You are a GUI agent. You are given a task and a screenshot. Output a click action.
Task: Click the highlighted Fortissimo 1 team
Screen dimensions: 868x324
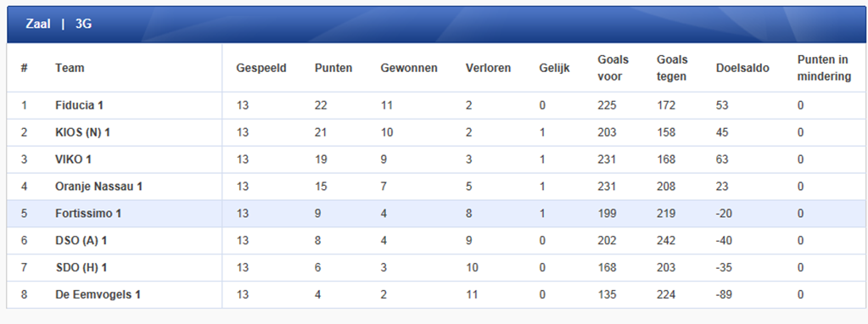88,214
